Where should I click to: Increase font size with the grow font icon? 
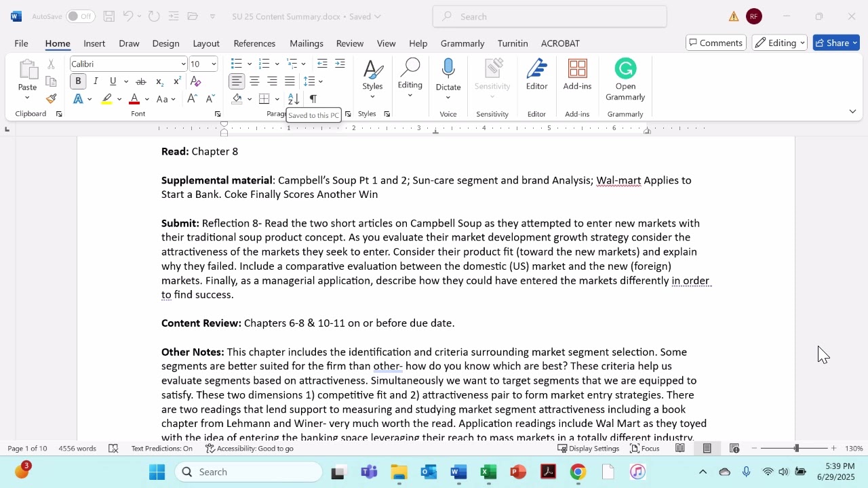tap(192, 99)
